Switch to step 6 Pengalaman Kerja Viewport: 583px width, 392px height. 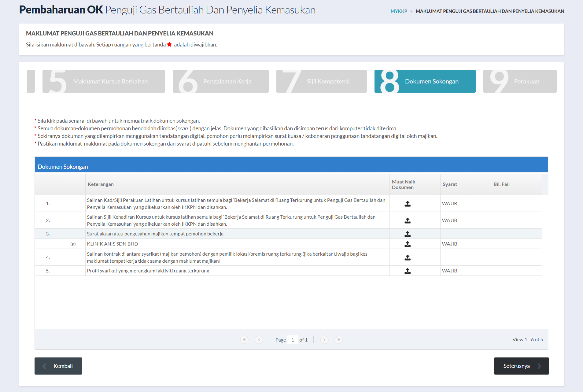pos(220,81)
